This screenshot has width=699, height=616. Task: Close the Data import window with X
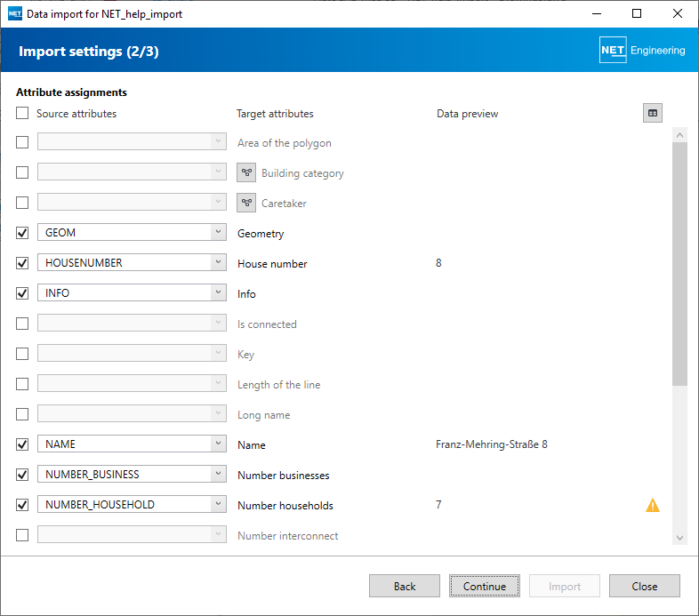click(x=677, y=14)
